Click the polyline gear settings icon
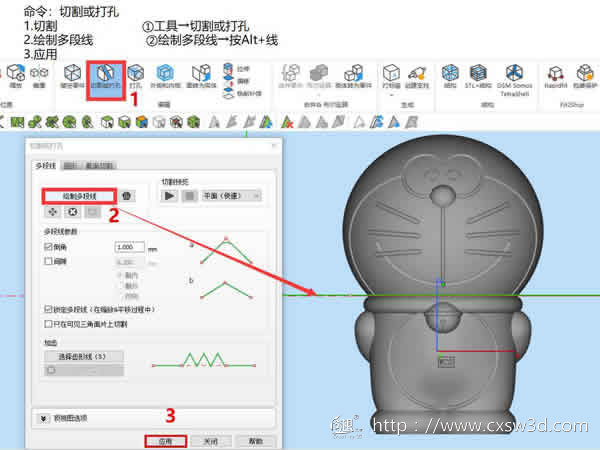The height and width of the screenshot is (450, 600). (x=127, y=196)
